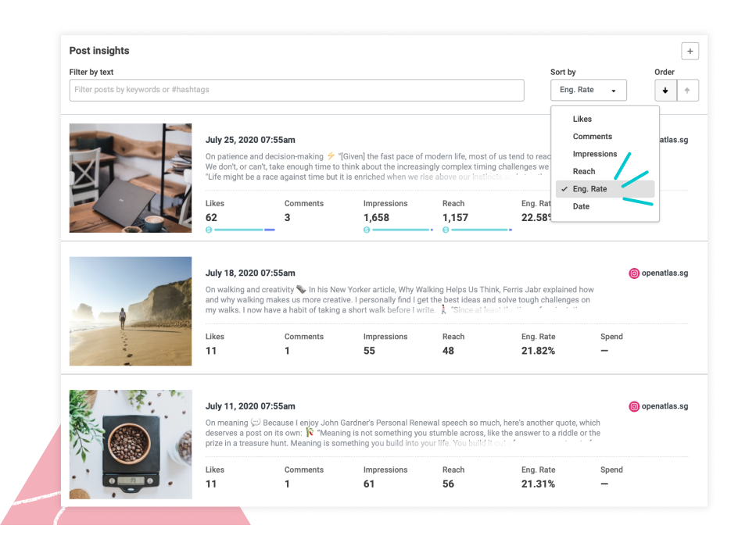The width and height of the screenshot is (756, 543).
Task: Open openatlas.sg link on July 18 post
Action: [x=665, y=273]
